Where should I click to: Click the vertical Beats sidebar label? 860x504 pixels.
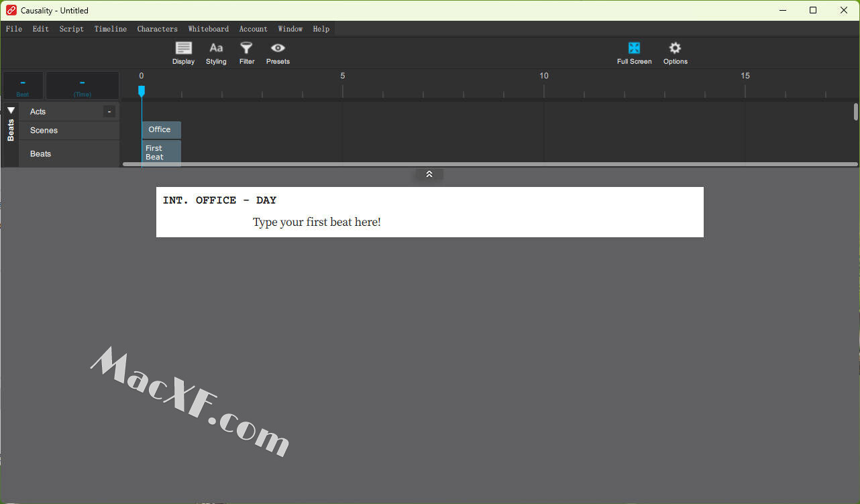point(11,130)
